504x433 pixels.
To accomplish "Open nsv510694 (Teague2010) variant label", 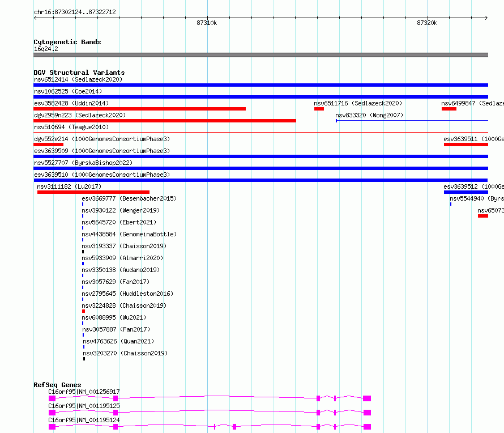I will [71, 127].
